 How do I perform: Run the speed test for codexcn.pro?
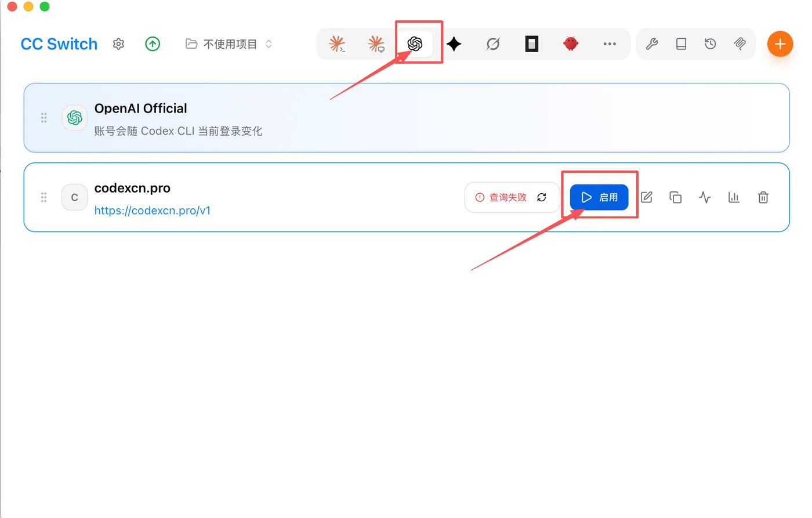[x=705, y=197]
